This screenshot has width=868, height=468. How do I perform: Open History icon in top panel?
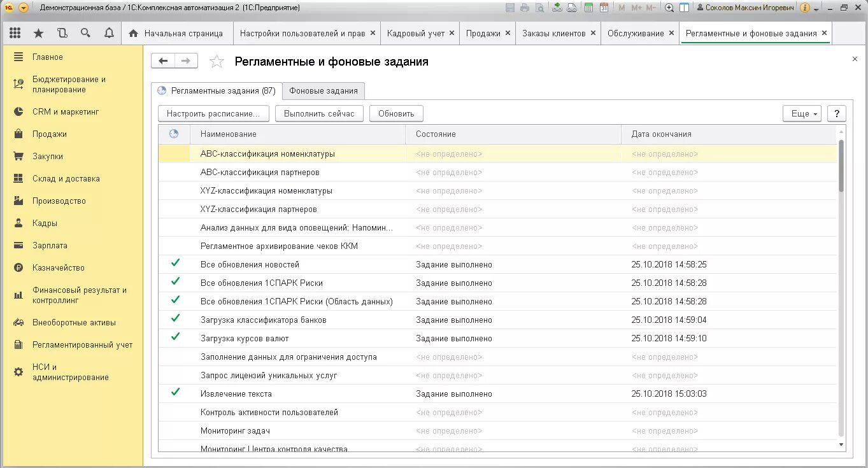coord(62,33)
